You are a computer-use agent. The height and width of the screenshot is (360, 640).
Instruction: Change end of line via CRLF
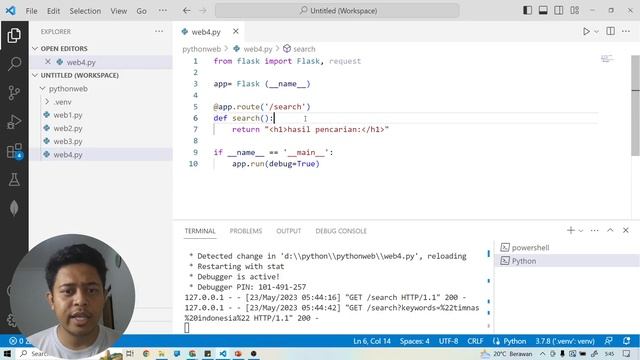(475, 341)
